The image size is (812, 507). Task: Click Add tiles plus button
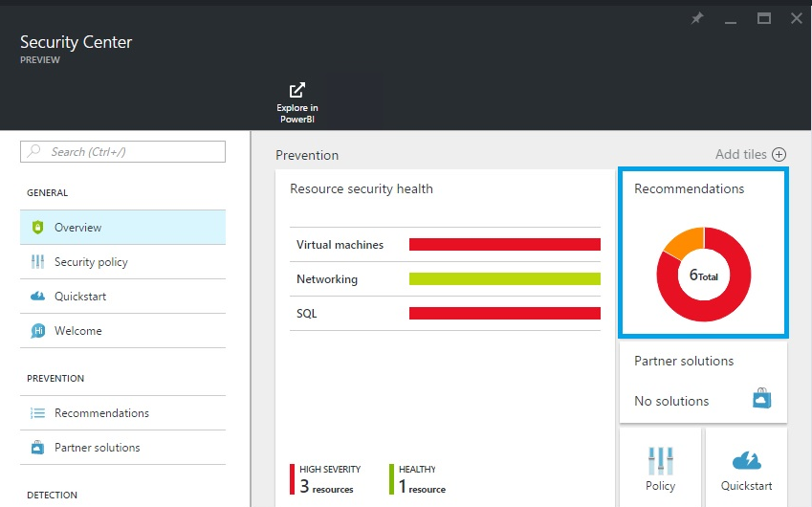779,155
